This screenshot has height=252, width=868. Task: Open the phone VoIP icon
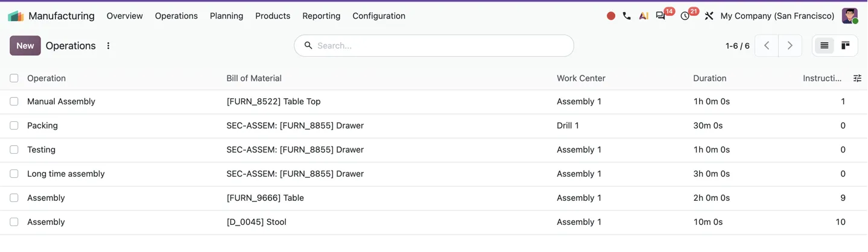(x=627, y=16)
